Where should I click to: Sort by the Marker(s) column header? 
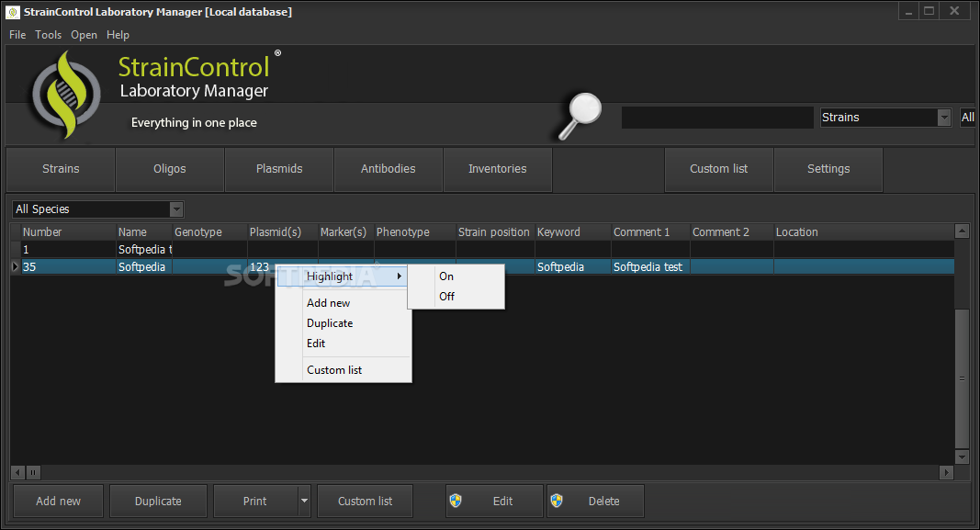point(346,231)
